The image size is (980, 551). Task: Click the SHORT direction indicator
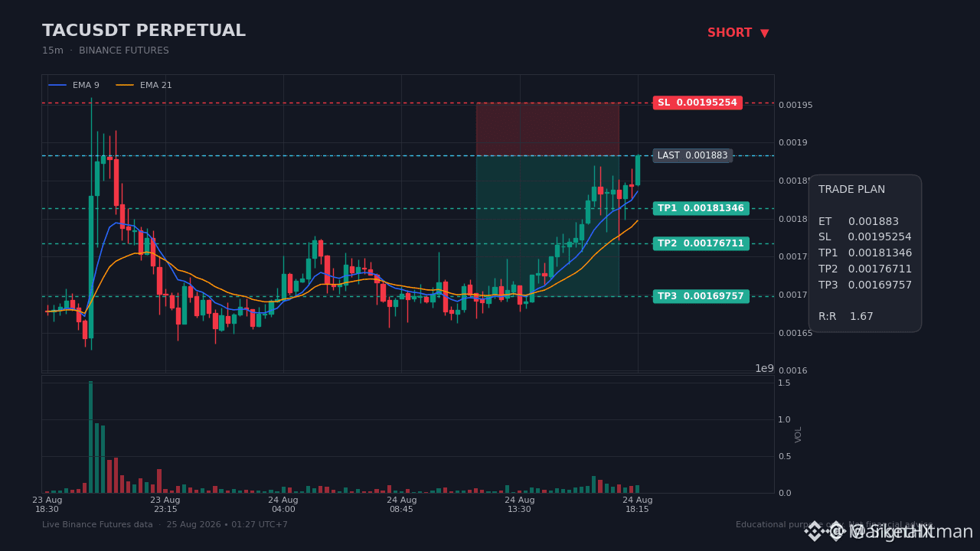click(738, 33)
